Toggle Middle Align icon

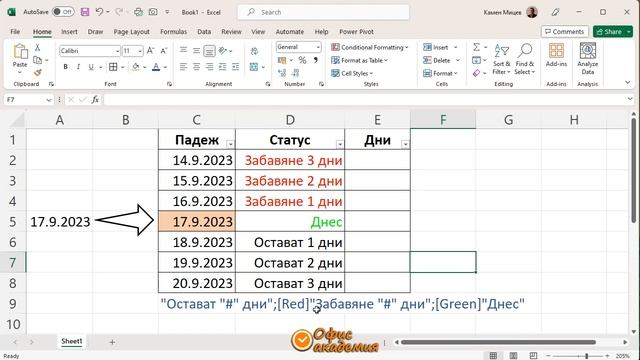[196, 51]
